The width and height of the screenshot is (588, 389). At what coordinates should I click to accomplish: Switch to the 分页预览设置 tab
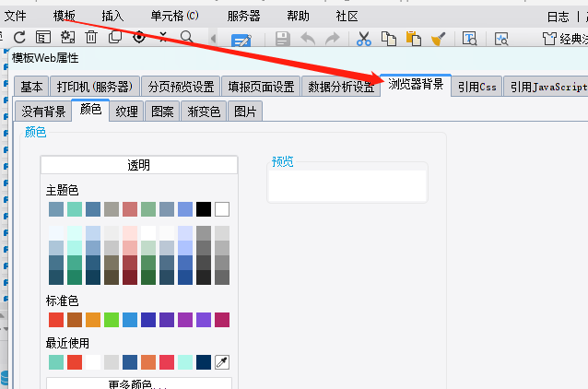181,87
